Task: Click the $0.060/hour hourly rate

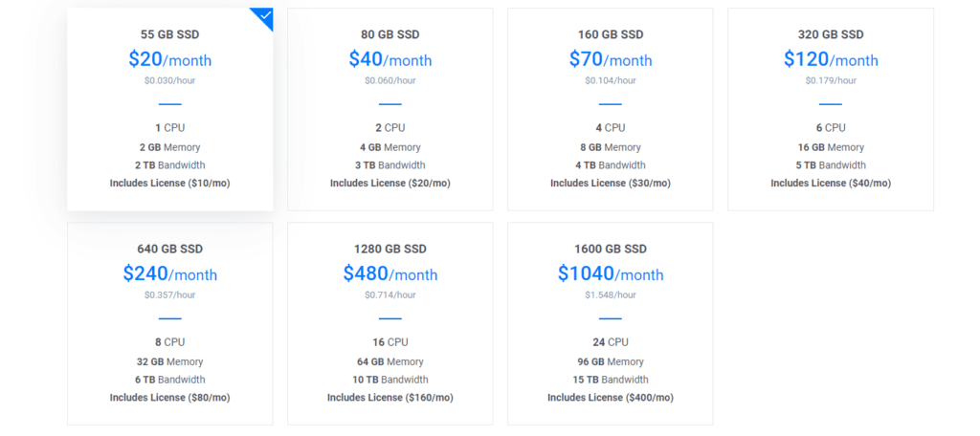Action: coord(390,80)
